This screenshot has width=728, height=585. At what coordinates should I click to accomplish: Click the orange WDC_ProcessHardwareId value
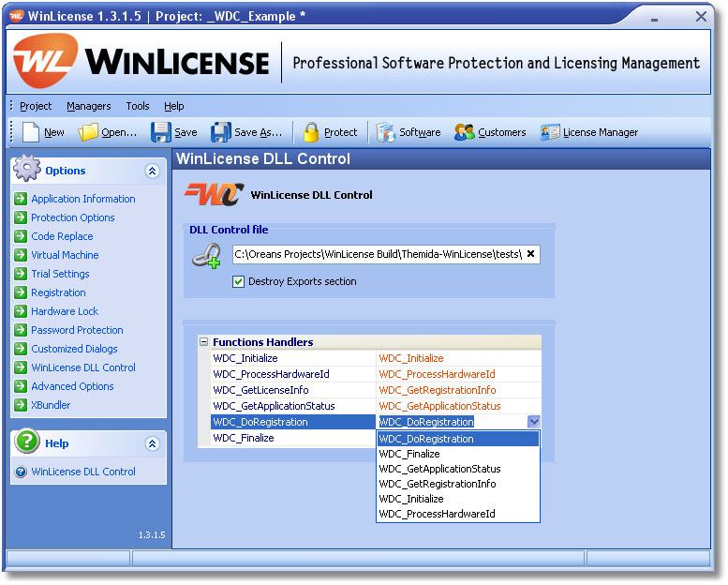(x=437, y=374)
